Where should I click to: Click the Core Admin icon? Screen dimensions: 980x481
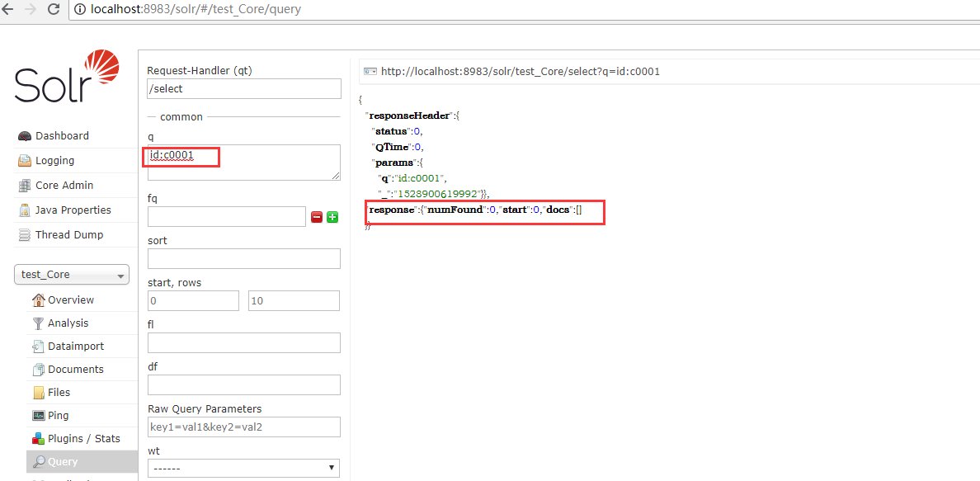(x=25, y=186)
